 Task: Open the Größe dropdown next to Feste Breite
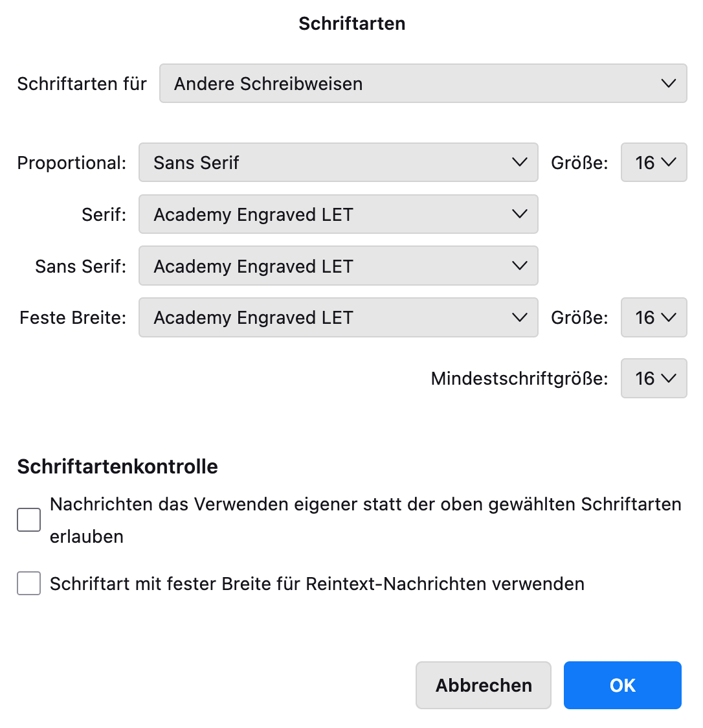pos(654,317)
